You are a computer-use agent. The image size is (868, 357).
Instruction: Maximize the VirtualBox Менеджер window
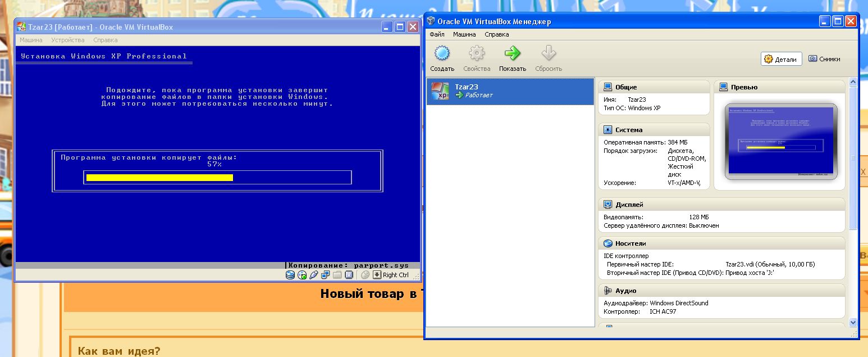click(x=838, y=21)
